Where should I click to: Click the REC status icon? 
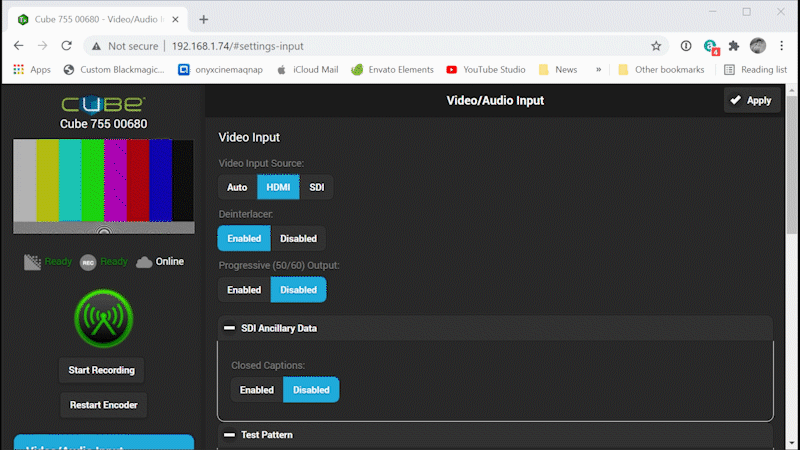pos(88,262)
